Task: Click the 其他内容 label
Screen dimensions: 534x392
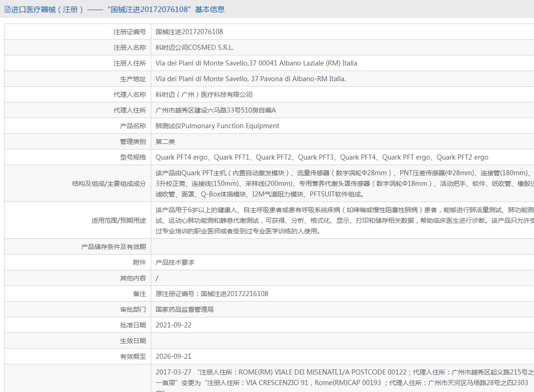Action: (133, 278)
